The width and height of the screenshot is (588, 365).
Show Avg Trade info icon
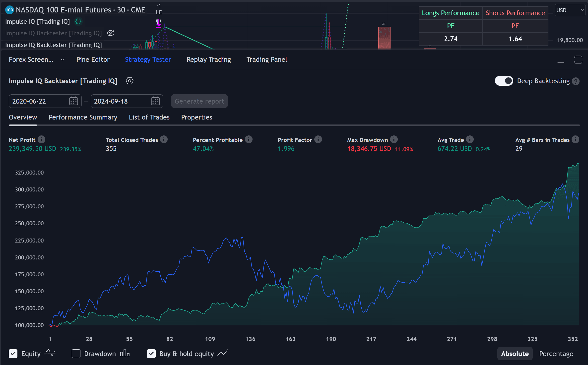pyautogui.click(x=470, y=139)
